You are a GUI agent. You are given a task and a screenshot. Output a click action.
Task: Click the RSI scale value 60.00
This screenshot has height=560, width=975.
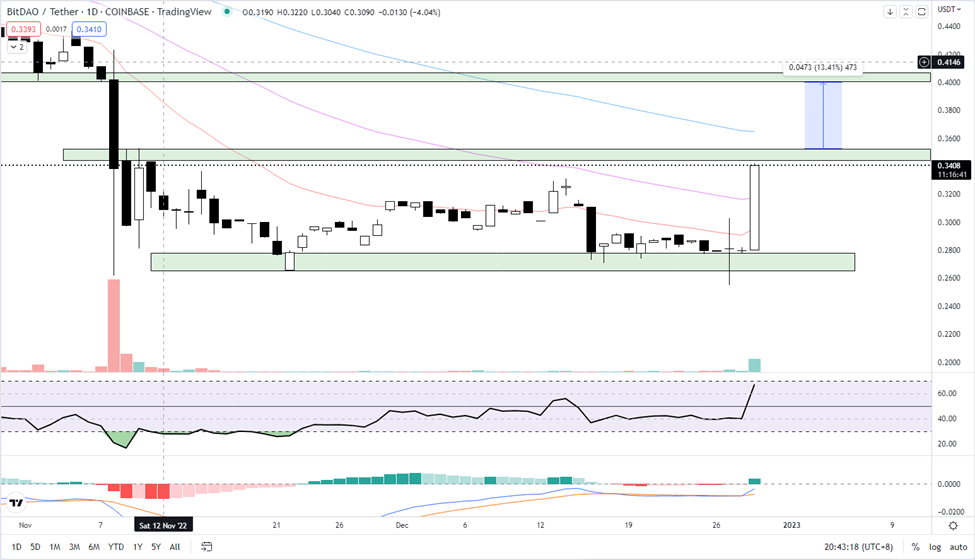pyautogui.click(x=947, y=393)
